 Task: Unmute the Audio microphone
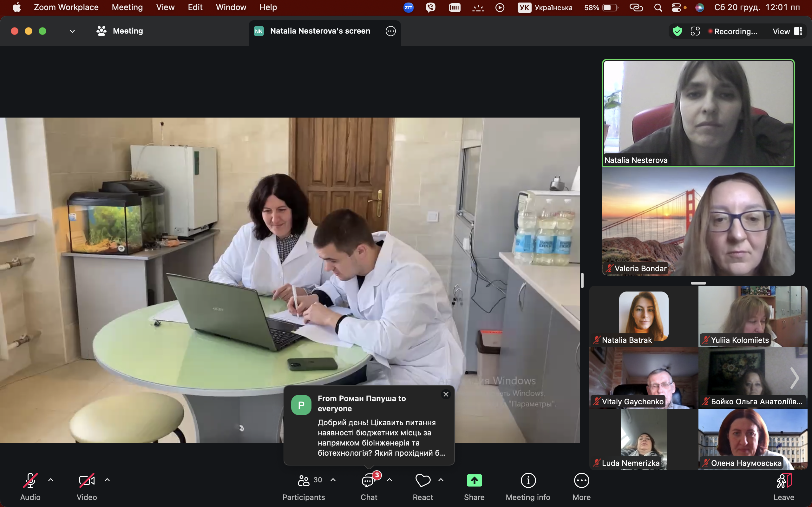30,480
